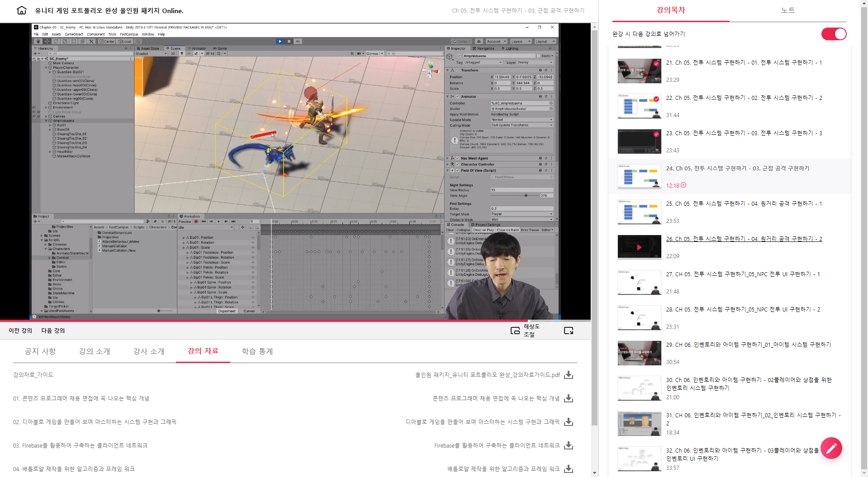The image size is (868, 477).
Task: Click the expand video size icon
Action: [569, 331]
